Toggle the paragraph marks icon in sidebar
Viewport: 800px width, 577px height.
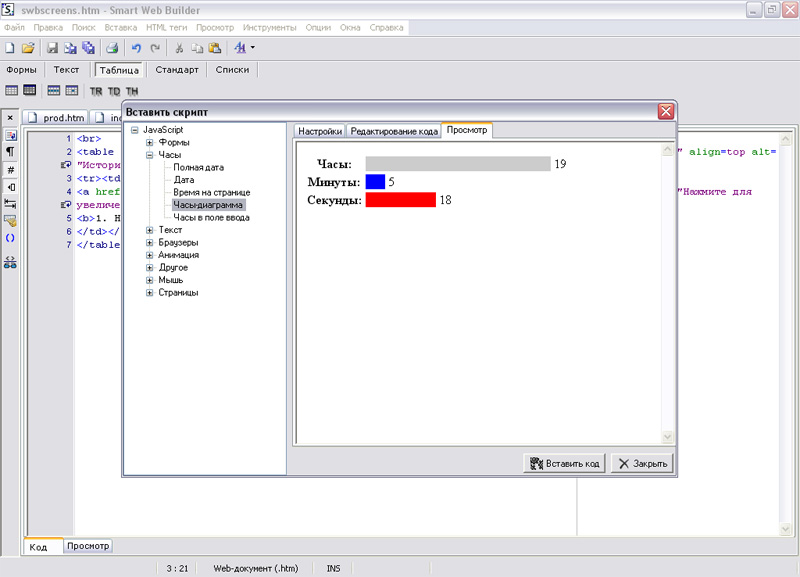coord(11,152)
